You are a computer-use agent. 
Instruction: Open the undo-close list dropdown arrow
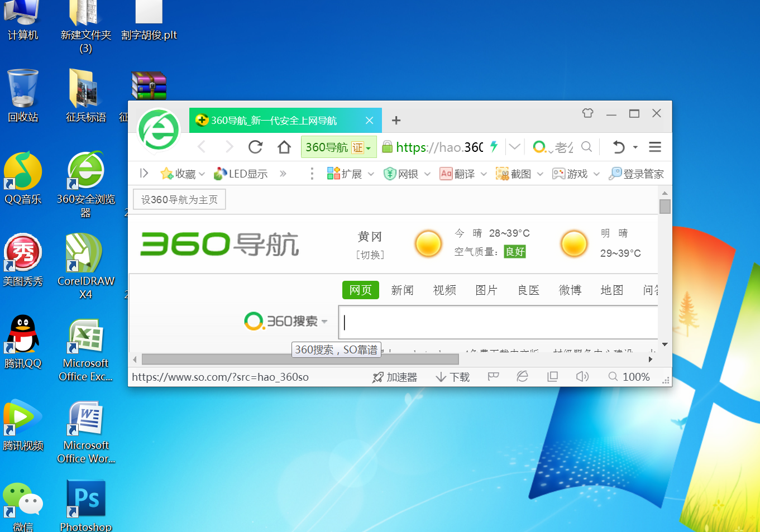coord(635,147)
